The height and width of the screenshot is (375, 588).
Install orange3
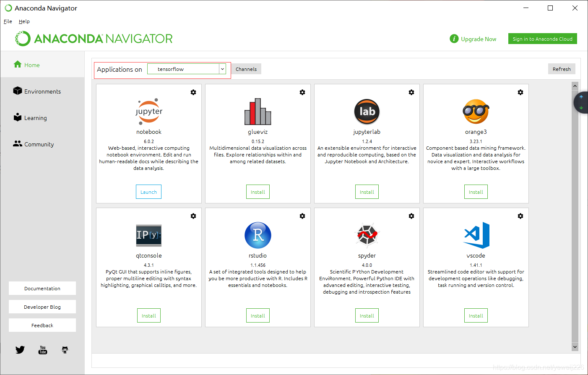coord(476,192)
